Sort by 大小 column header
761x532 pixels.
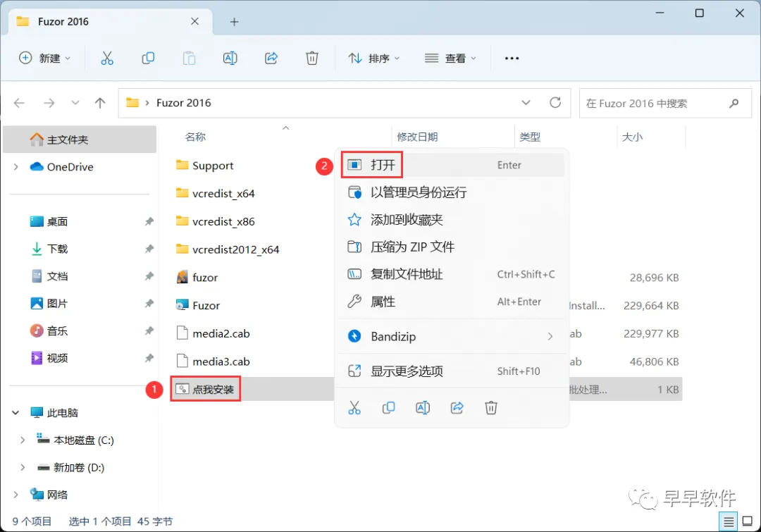pos(632,137)
